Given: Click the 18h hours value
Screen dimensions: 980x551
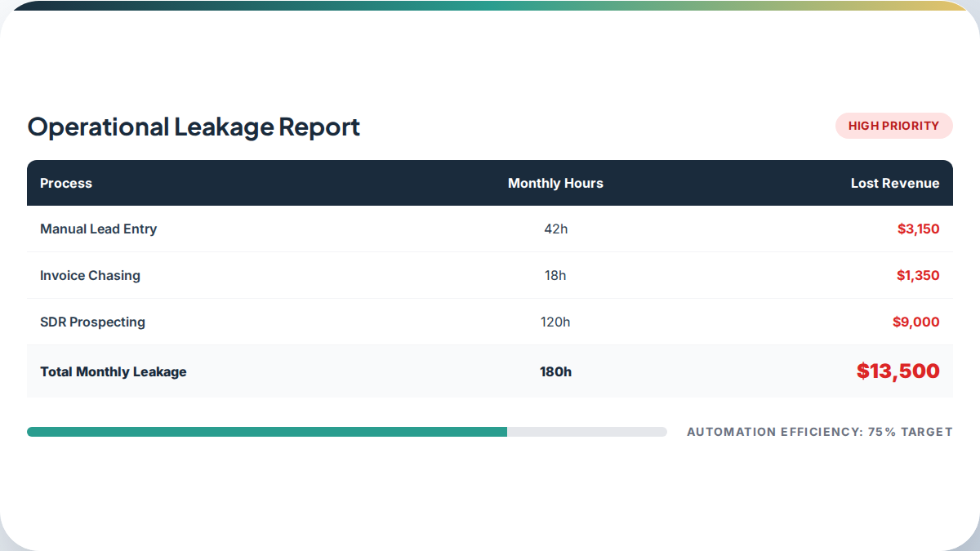Looking at the screenshot, I should coord(555,275).
